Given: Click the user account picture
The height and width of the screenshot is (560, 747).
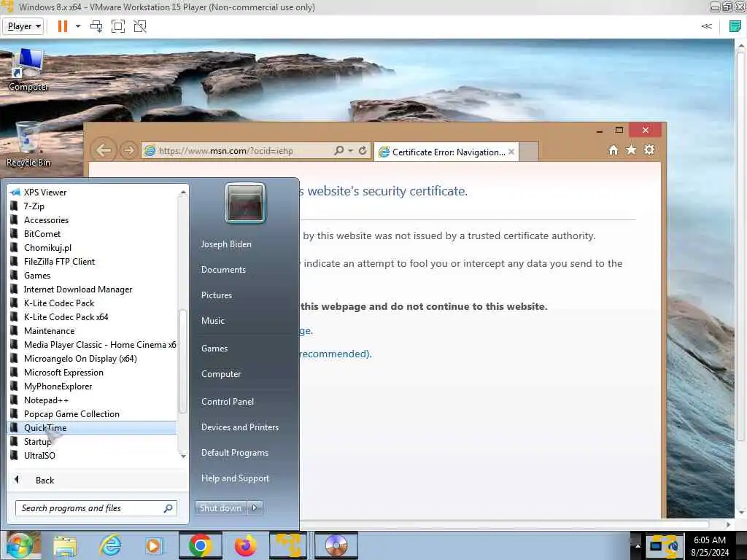Looking at the screenshot, I should click(x=245, y=203).
